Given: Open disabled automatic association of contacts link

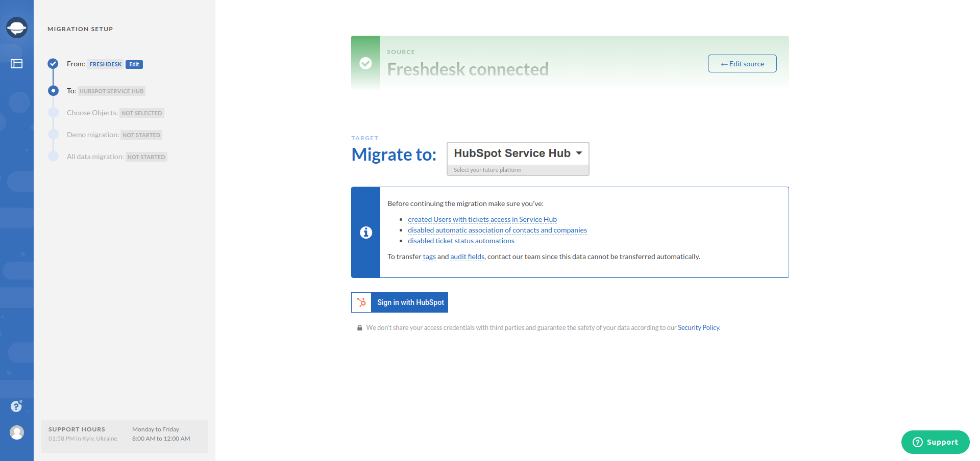Looking at the screenshot, I should pos(497,230).
